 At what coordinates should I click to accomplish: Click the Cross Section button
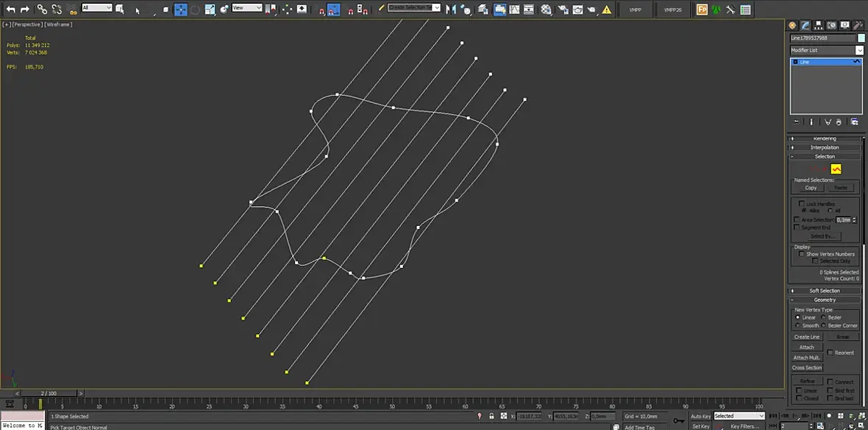click(807, 367)
